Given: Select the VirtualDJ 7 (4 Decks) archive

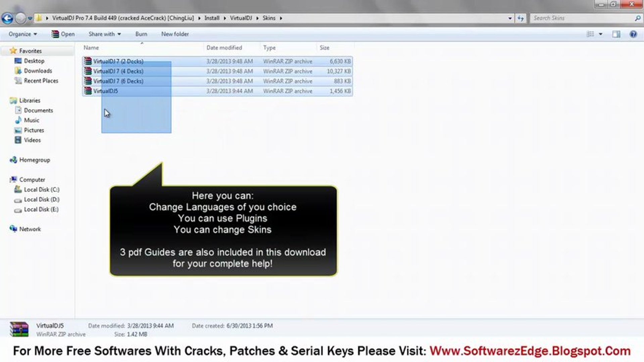Looking at the screenshot, I should pos(118,71).
